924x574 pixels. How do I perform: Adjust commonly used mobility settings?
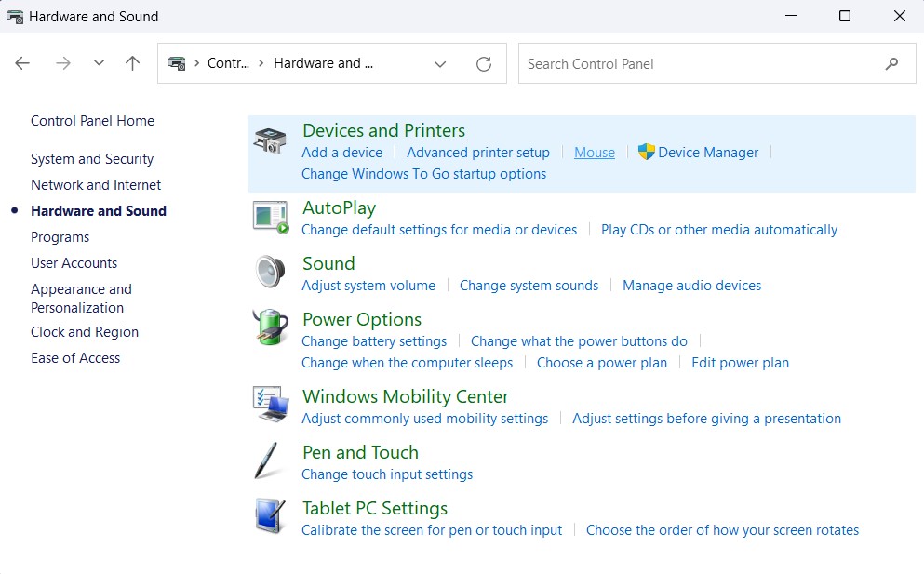coord(425,419)
